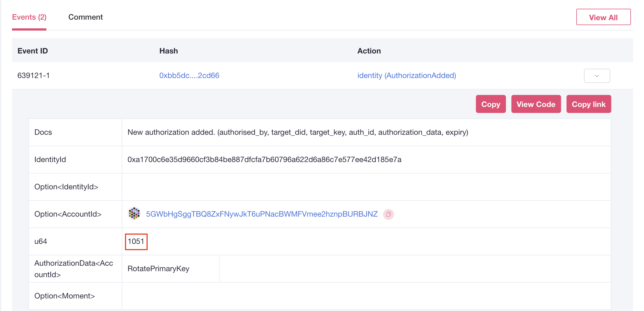The width and height of the screenshot is (644, 311).
Task: Switch to the Events (2) tab
Action: pyautogui.click(x=29, y=17)
